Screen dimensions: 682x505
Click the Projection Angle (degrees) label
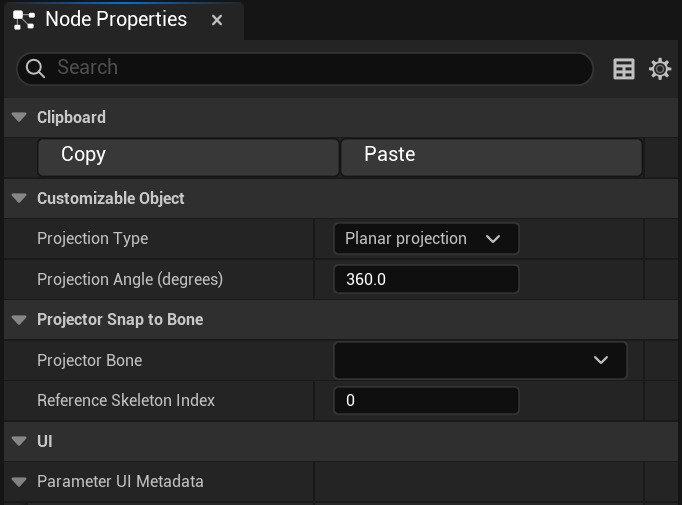tap(130, 279)
